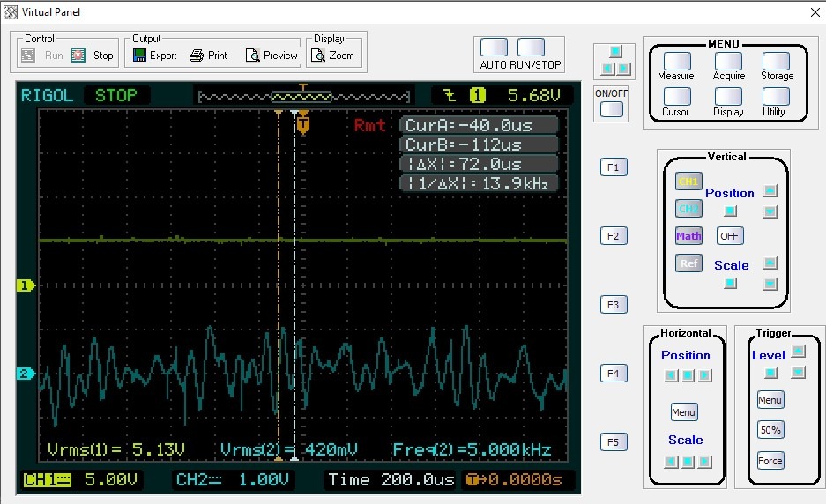
Task: Click the channel 1 ground marker
Action: point(26,285)
